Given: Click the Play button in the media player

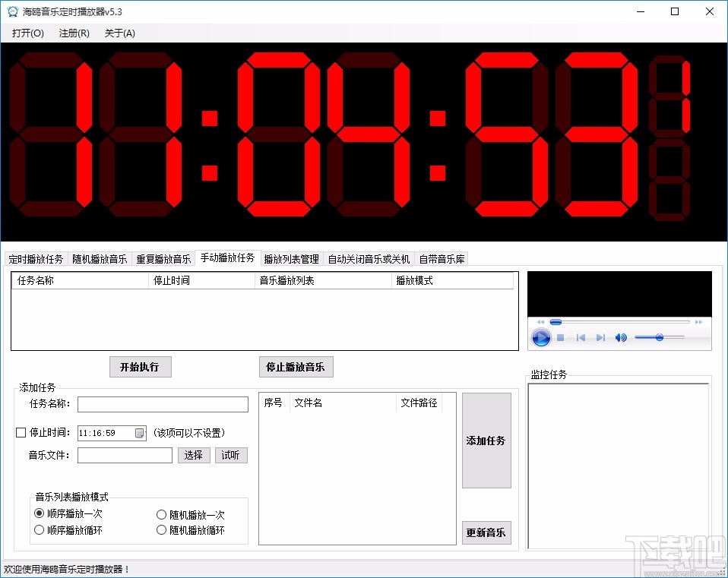Looking at the screenshot, I should (x=541, y=337).
